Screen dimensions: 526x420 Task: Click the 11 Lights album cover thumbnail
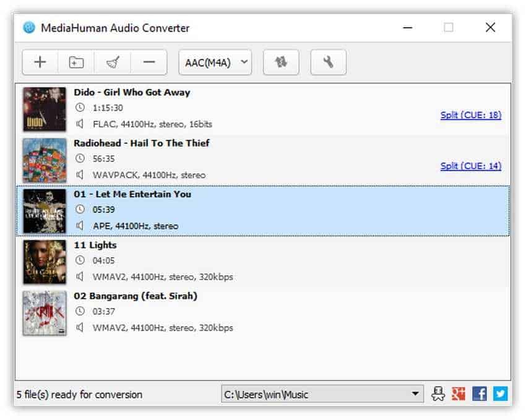click(x=45, y=262)
